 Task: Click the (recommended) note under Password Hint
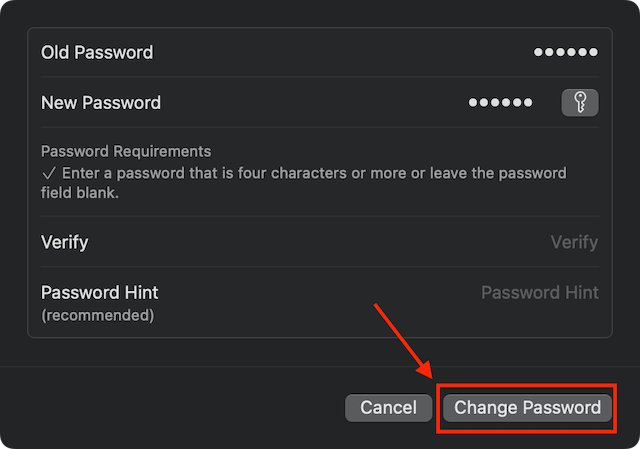[97, 315]
